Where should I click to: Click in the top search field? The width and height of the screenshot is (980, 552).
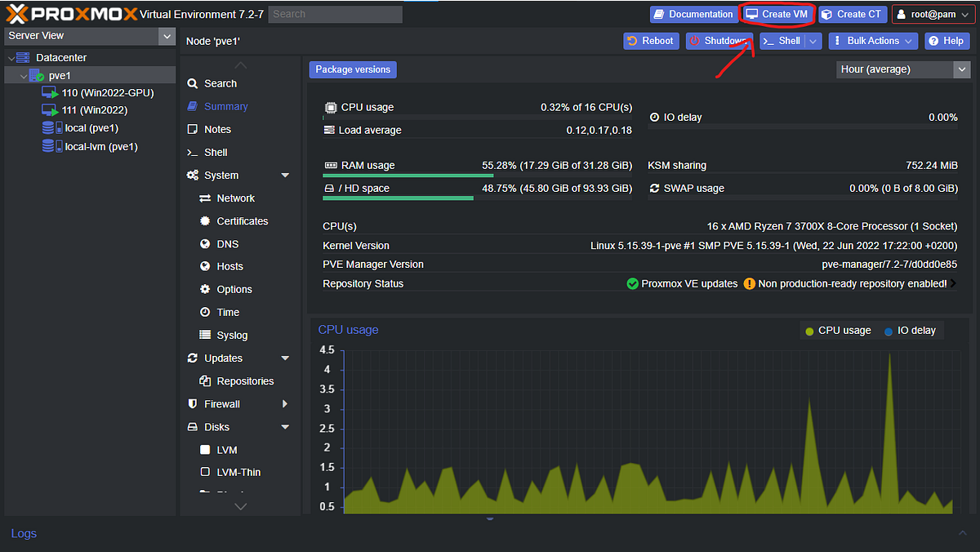click(x=335, y=14)
